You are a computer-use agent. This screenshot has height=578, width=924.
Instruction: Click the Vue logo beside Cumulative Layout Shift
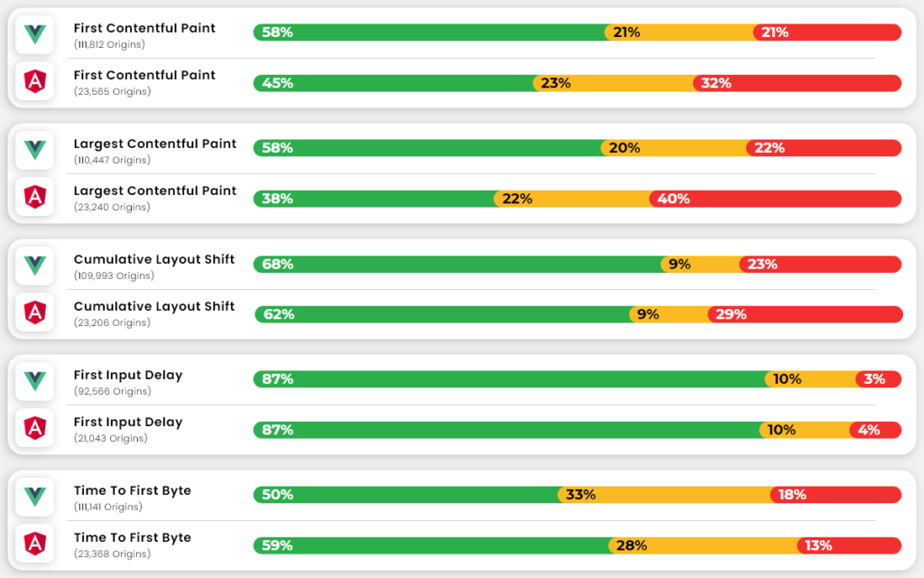[x=35, y=266]
